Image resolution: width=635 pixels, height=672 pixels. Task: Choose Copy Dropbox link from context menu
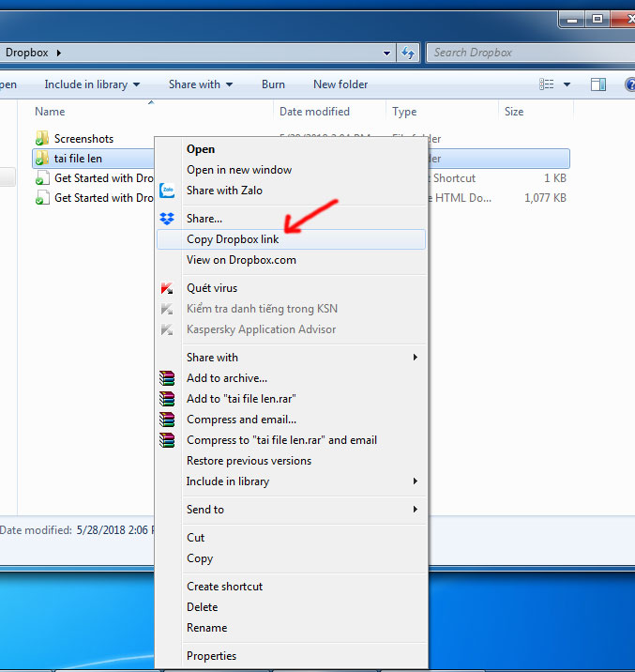(x=233, y=239)
